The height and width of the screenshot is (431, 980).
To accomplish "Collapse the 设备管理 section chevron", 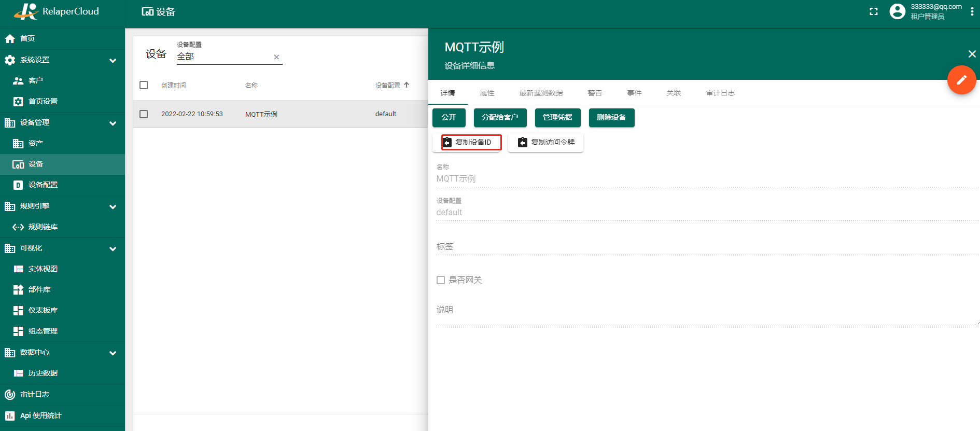I will [x=113, y=123].
